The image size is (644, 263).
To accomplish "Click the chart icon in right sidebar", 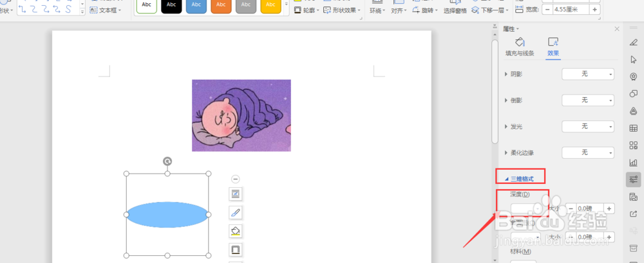I will (633, 163).
